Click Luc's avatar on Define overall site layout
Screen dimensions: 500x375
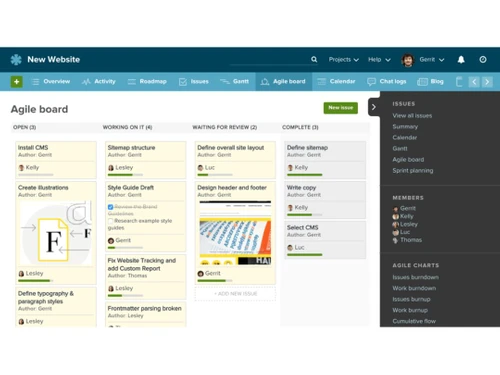[200, 168]
